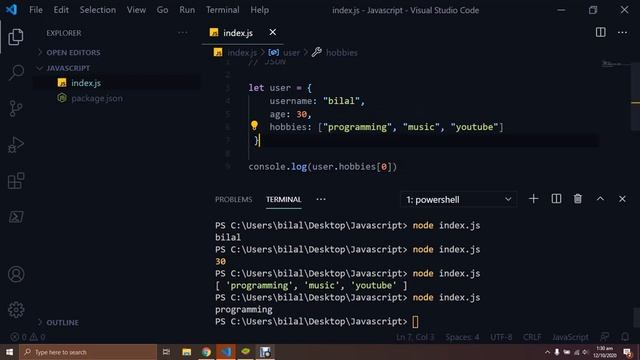Open the Source Control view
This screenshot has width=640, height=360.
coord(16,109)
